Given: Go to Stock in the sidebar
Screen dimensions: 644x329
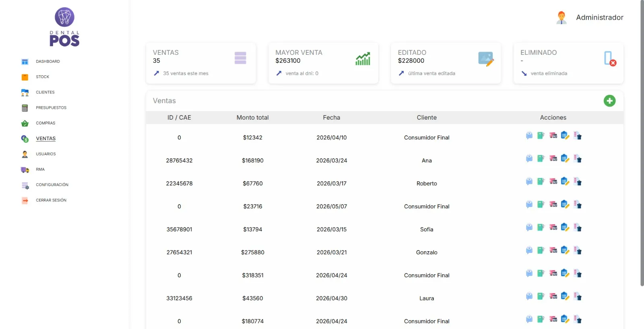Looking at the screenshot, I should coord(43,77).
